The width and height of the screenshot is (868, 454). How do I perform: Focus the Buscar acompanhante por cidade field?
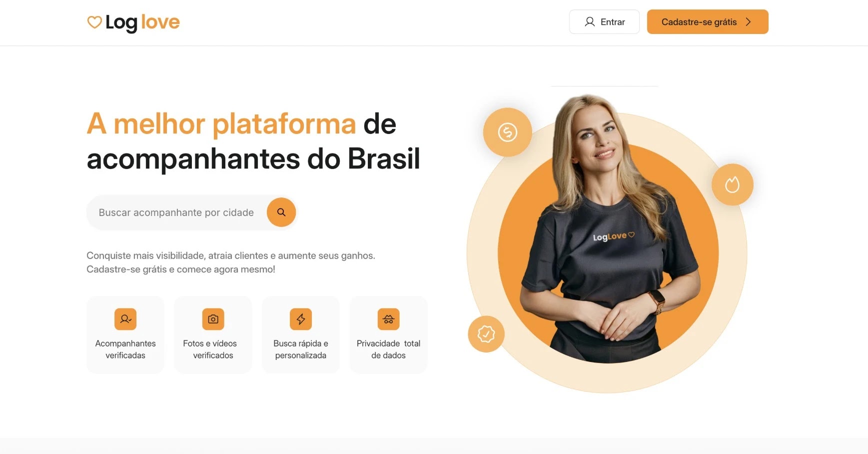[176, 212]
